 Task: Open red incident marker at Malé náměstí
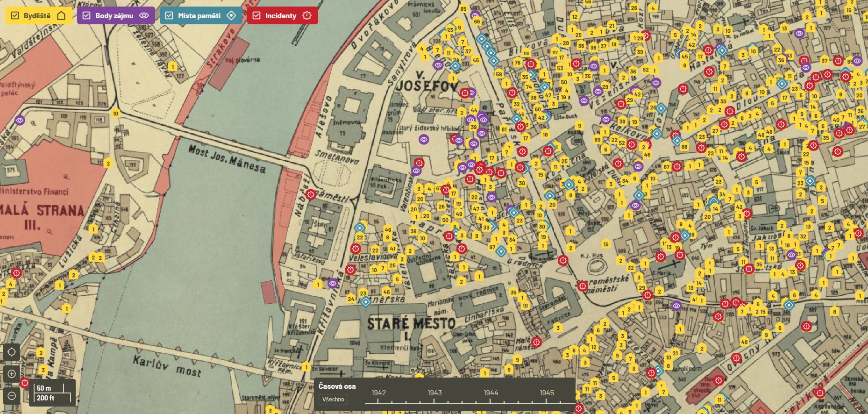point(536,342)
